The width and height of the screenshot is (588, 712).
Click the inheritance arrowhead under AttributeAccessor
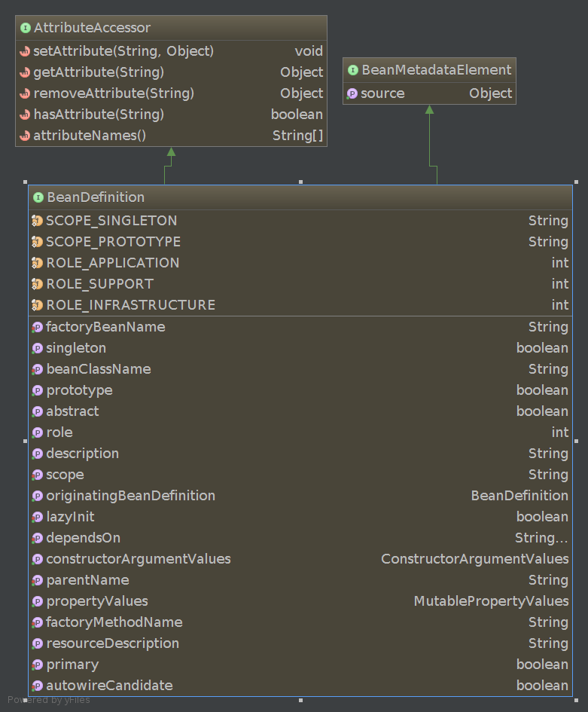171,151
